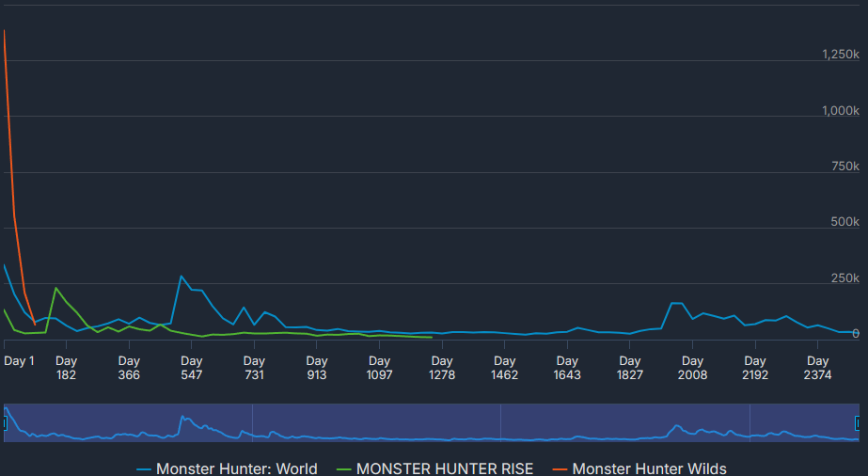Click the "Day 366" axis label

click(x=129, y=368)
